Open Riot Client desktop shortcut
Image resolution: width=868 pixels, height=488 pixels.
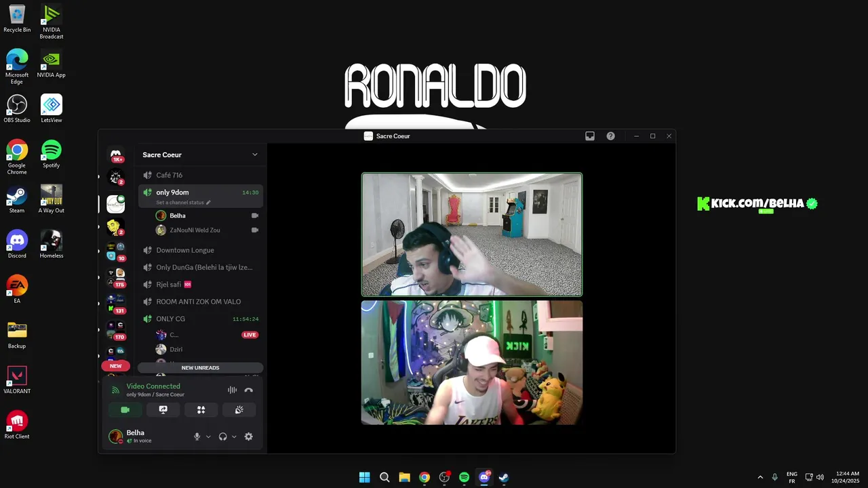coord(17,425)
